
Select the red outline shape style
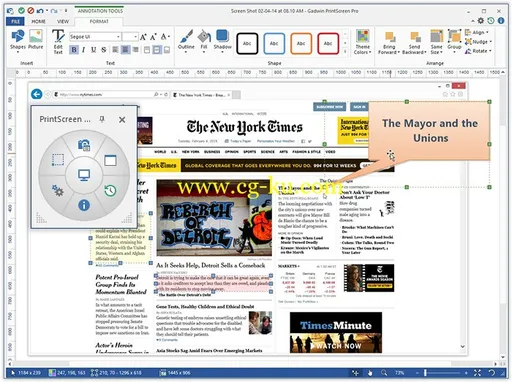pyautogui.click(x=328, y=43)
